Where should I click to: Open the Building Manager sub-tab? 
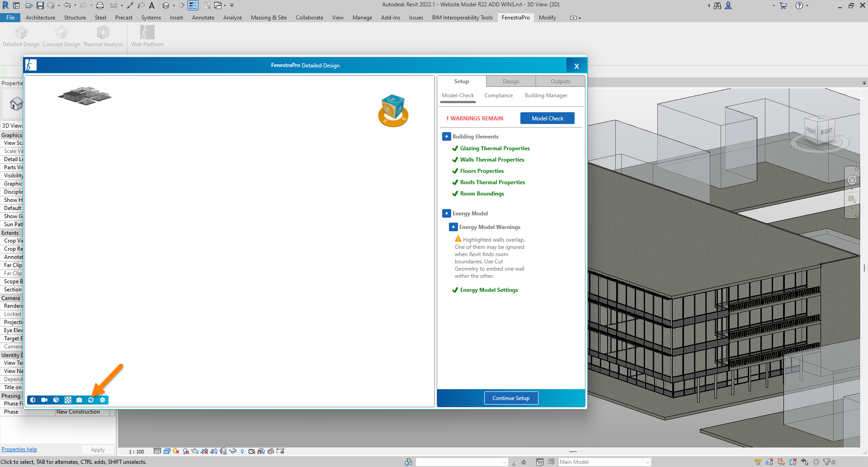coord(546,95)
